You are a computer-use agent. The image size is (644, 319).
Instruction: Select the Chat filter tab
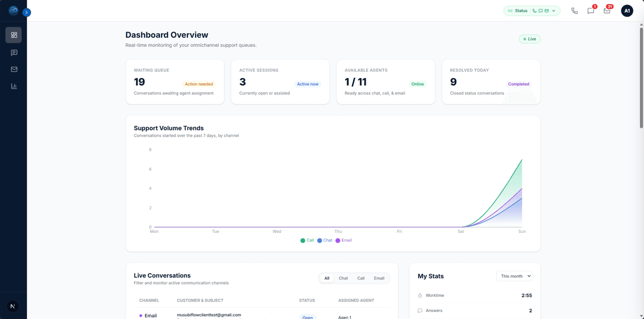point(343,278)
